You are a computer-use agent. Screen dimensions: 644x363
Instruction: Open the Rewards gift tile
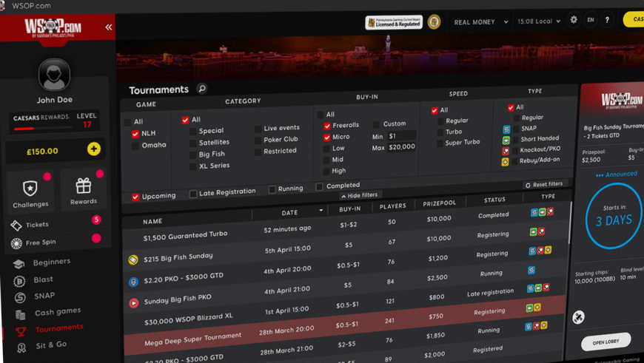(84, 189)
